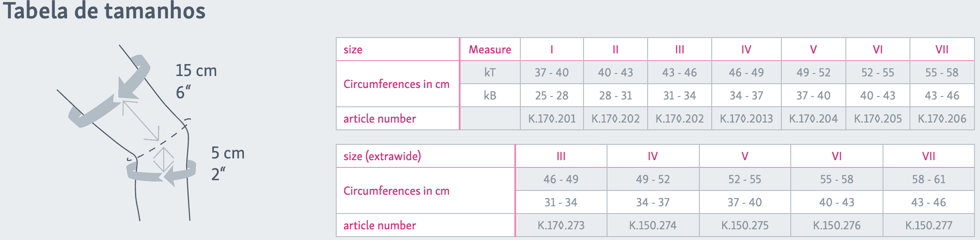Viewport: 980px width, 240px height.
Task: Click the Tabela de tamanhos heading
Action: pyautogui.click(x=105, y=11)
